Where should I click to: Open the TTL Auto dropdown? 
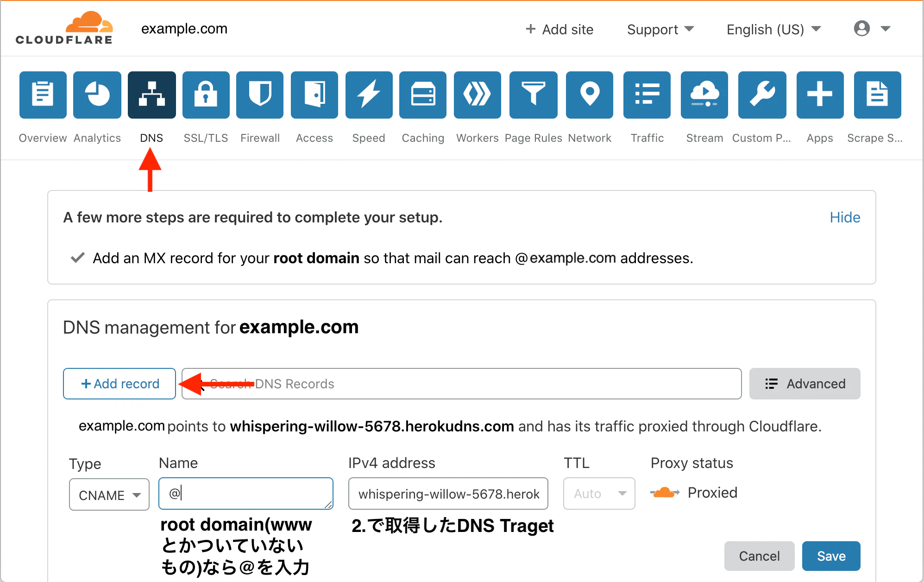pos(599,493)
